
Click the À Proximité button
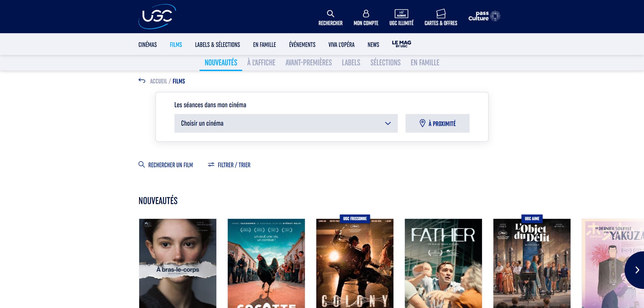[437, 123]
